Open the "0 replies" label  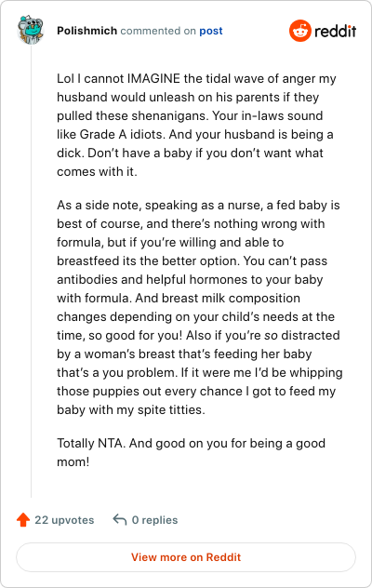(x=154, y=520)
